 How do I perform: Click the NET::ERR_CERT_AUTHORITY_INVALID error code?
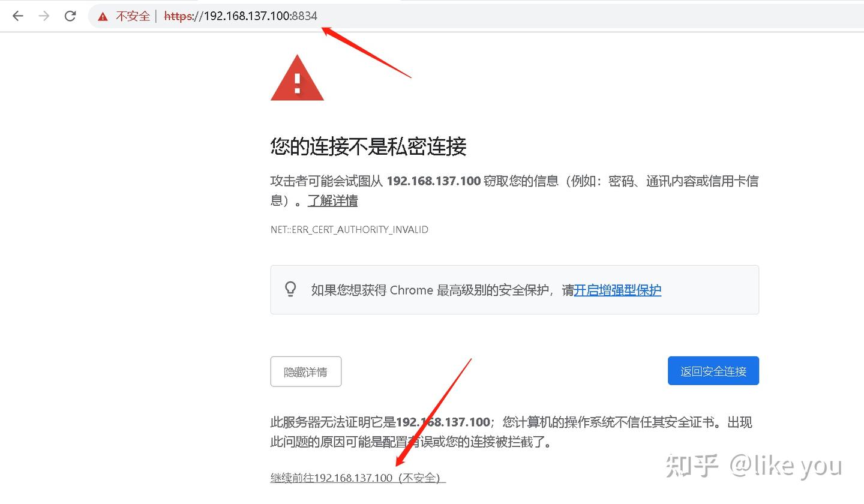point(349,230)
